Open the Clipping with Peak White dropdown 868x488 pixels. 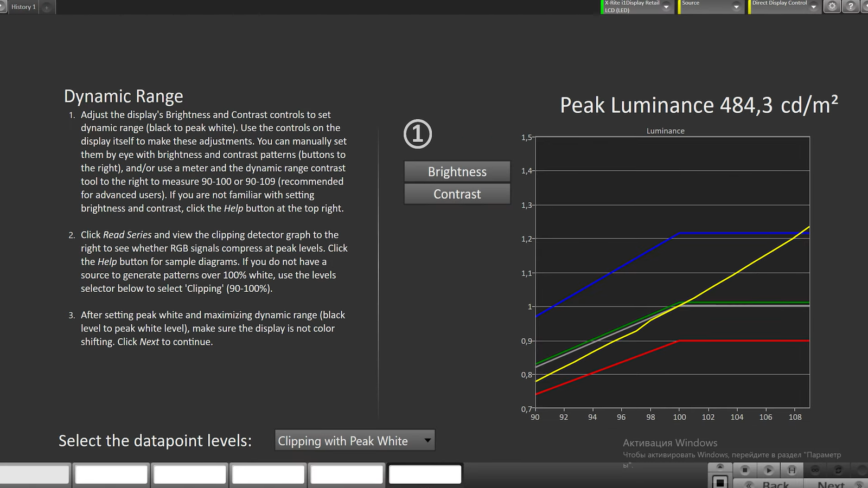[355, 440]
